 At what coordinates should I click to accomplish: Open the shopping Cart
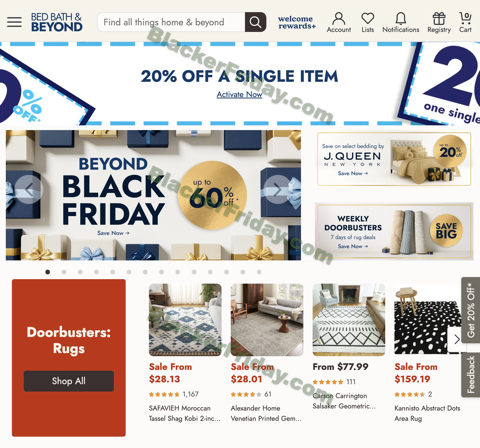[x=465, y=23]
